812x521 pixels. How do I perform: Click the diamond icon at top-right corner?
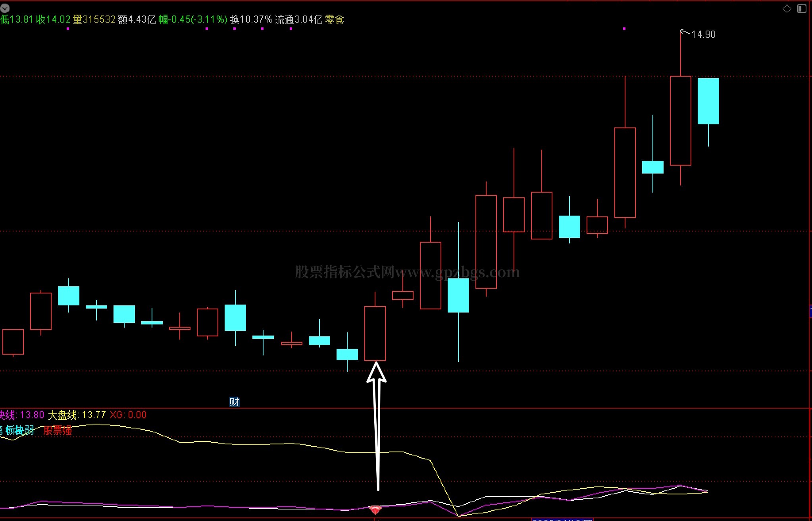787,9
